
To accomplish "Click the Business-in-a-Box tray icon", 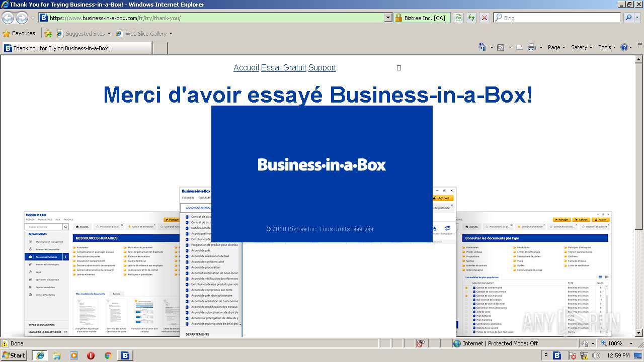I will pos(557,355).
